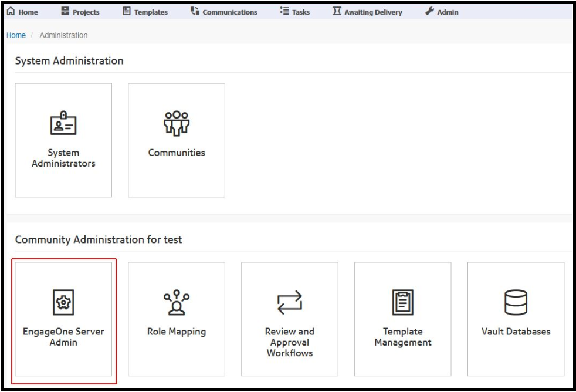Click the Administration breadcrumb text
The height and width of the screenshot is (392, 576).
[x=63, y=35]
